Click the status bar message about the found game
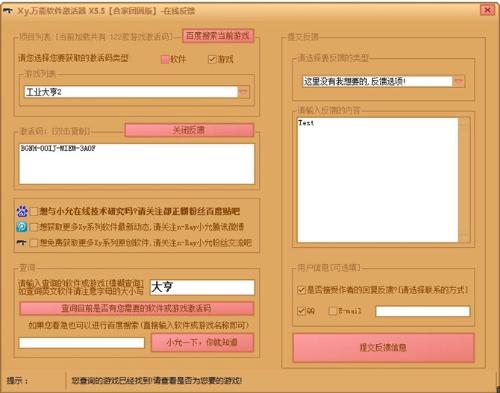This screenshot has height=393, width=500. [x=157, y=380]
